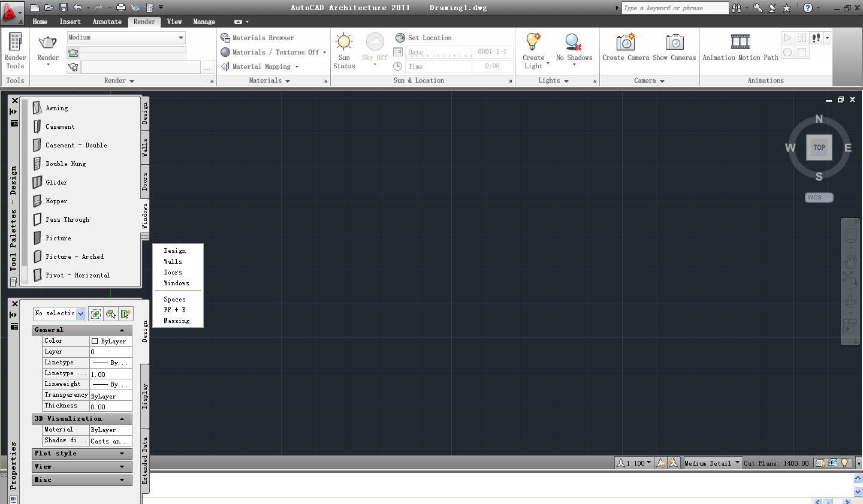This screenshot has height=504, width=863.
Task: Open the Doors tab on Tool Palettes
Action: [x=145, y=182]
